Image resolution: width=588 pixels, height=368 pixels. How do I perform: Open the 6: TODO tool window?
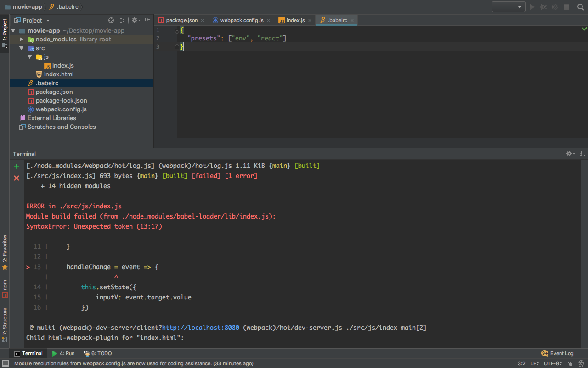coord(97,353)
